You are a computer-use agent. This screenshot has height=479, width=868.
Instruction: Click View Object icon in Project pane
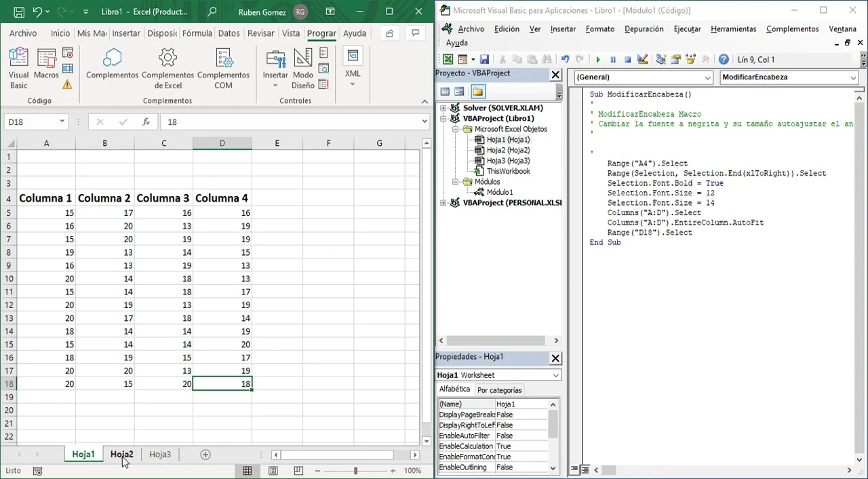459,92
